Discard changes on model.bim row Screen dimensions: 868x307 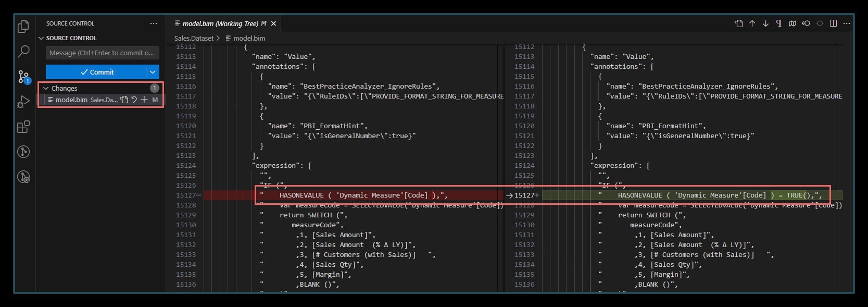tap(134, 100)
